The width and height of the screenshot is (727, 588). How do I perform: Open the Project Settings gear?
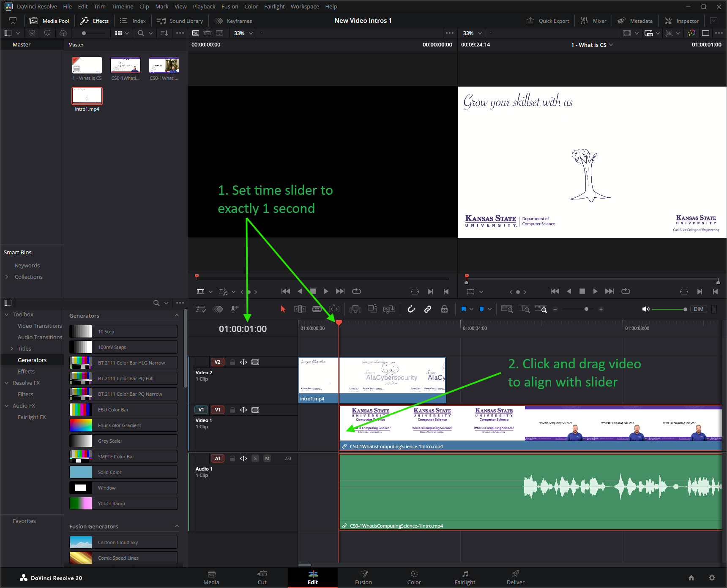point(712,577)
